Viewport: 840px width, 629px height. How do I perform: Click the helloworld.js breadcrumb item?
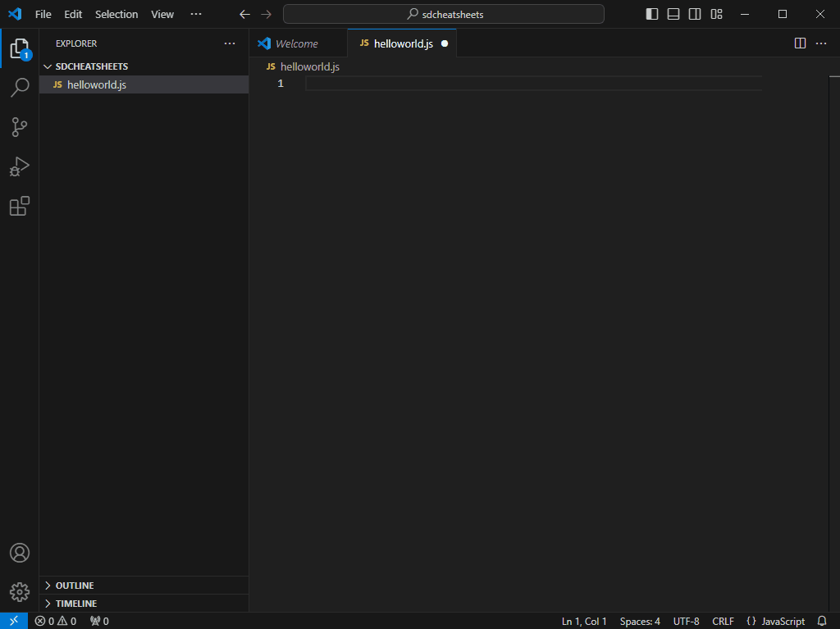tap(304, 66)
